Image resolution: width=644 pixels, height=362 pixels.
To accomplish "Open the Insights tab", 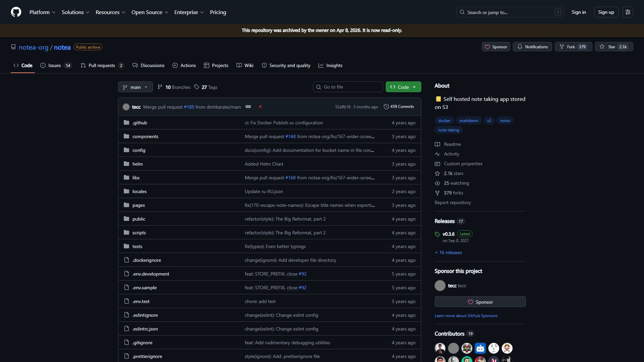I will tap(330, 65).
